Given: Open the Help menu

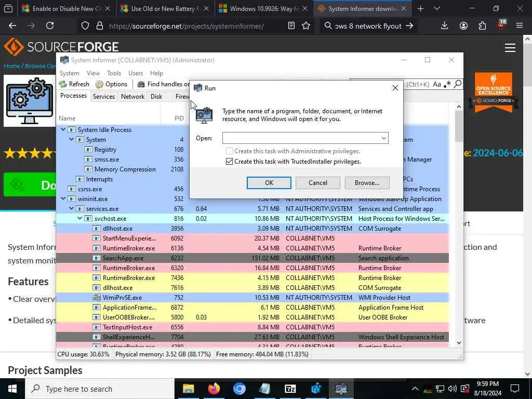Looking at the screenshot, I should (156, 73).
